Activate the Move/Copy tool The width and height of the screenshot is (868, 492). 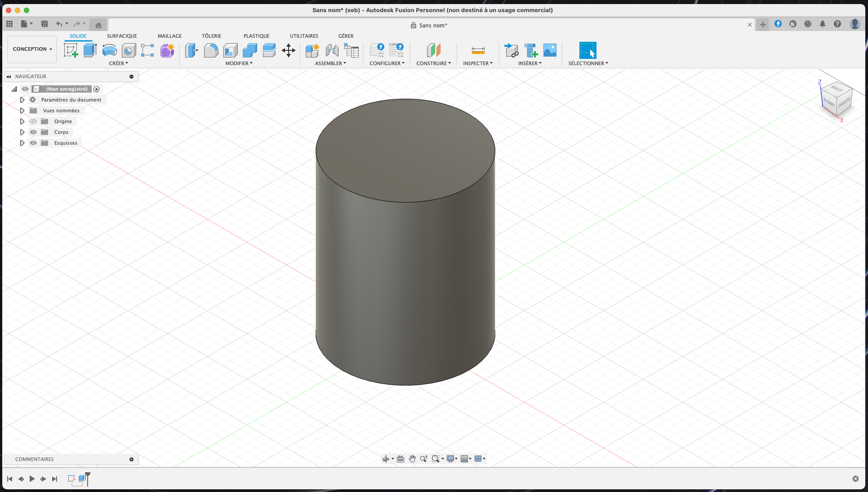288,50
